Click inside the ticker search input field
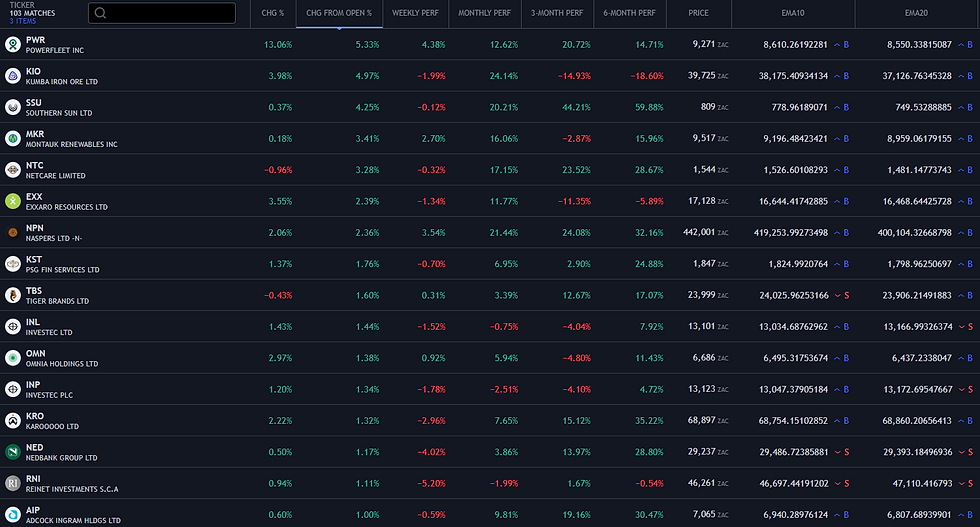Image resolution: width=980 pixels, height=527 pixels. click(x=170, y=14)
